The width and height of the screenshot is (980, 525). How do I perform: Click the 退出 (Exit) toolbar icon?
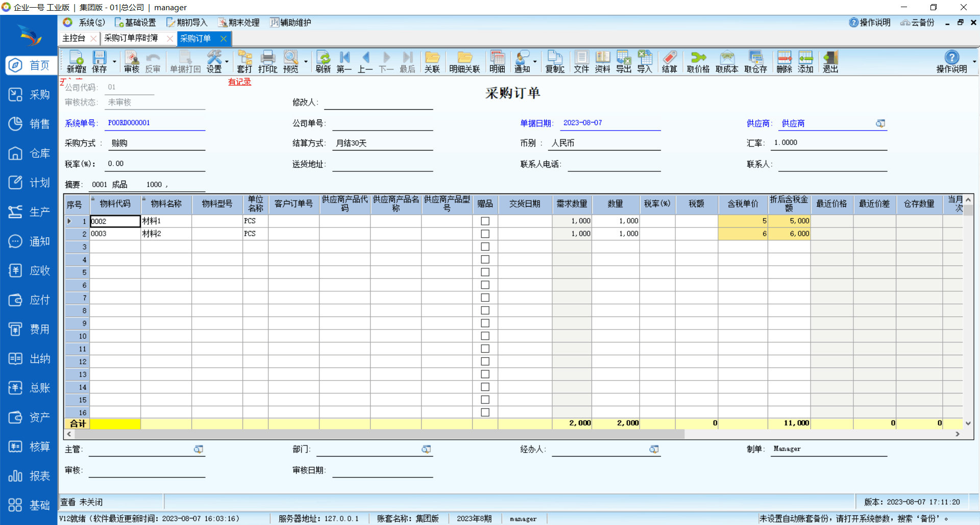(x=830, y=62)
